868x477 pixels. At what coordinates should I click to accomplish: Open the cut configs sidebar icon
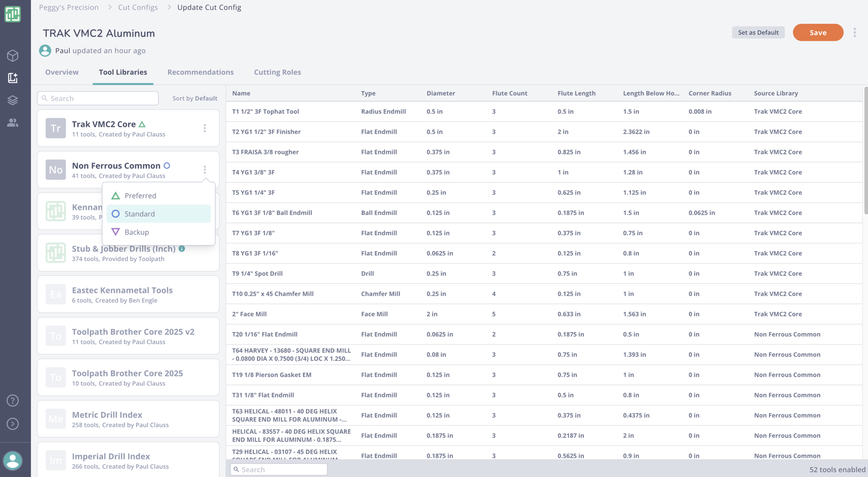(x=13, y=78)
